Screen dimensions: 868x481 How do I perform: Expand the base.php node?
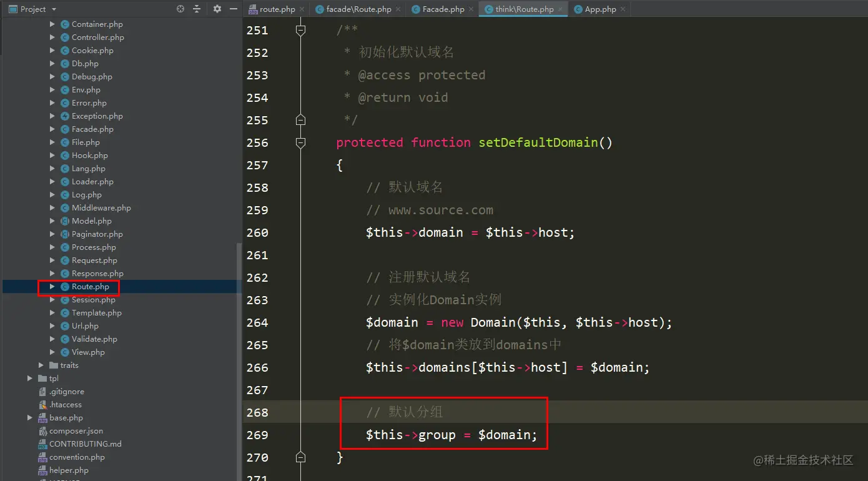[30, 418]
